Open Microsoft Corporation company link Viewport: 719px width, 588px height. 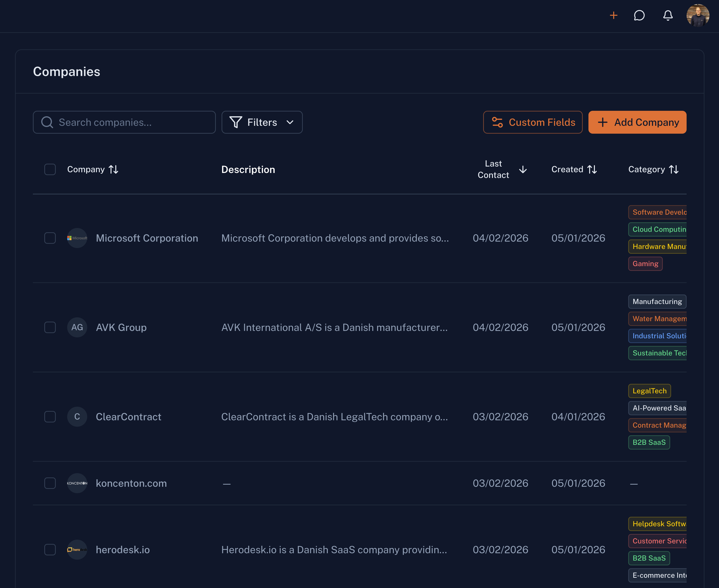[147, 238]
